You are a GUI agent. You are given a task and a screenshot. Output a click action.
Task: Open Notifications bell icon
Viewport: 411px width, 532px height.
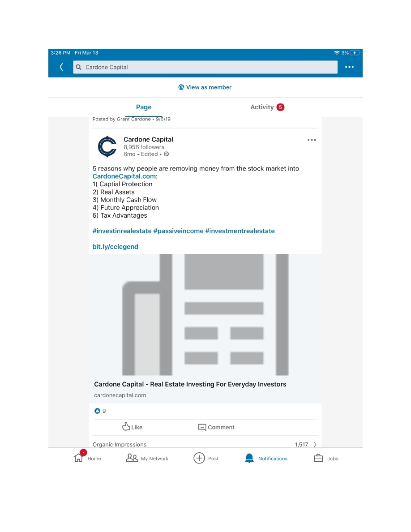(249, 458)
